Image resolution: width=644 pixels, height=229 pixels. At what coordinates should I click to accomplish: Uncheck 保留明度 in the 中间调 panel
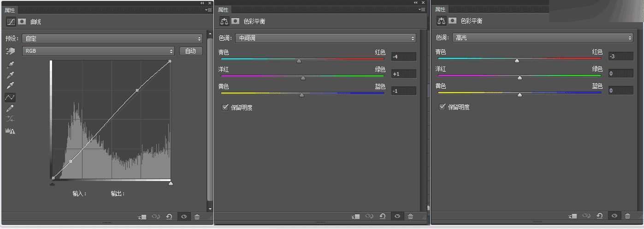225,108
